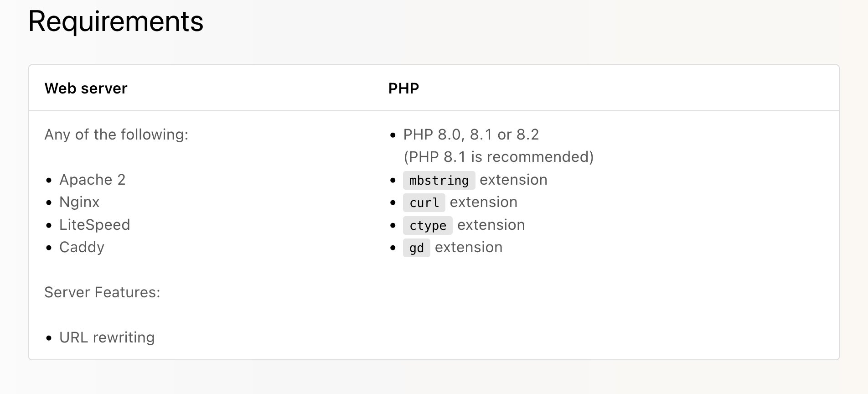Select the Nginx list item
This screenshot has width=868, height=394.
79,202
